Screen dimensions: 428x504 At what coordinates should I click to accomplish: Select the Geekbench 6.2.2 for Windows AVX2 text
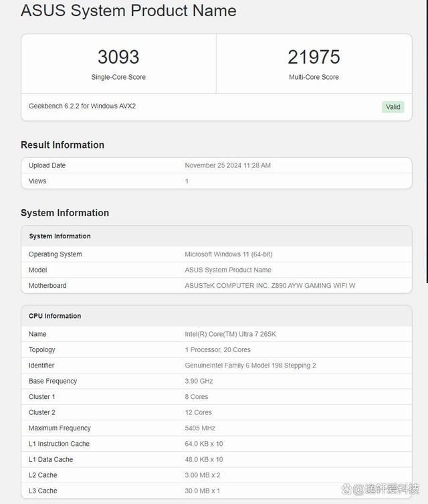pos(82,106)
